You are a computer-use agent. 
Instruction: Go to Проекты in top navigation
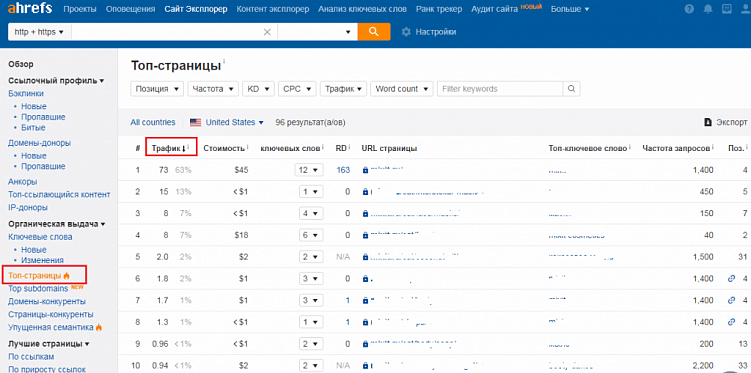(x=80, y=9)
